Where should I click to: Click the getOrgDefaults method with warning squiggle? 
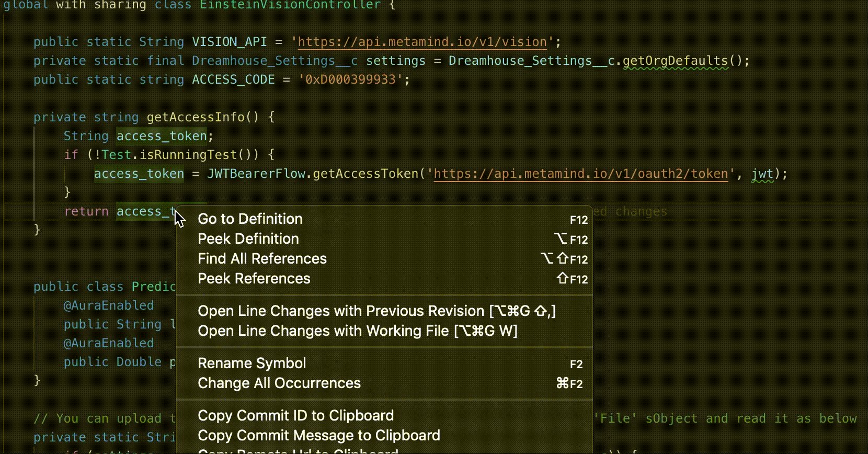coord(675,61)
